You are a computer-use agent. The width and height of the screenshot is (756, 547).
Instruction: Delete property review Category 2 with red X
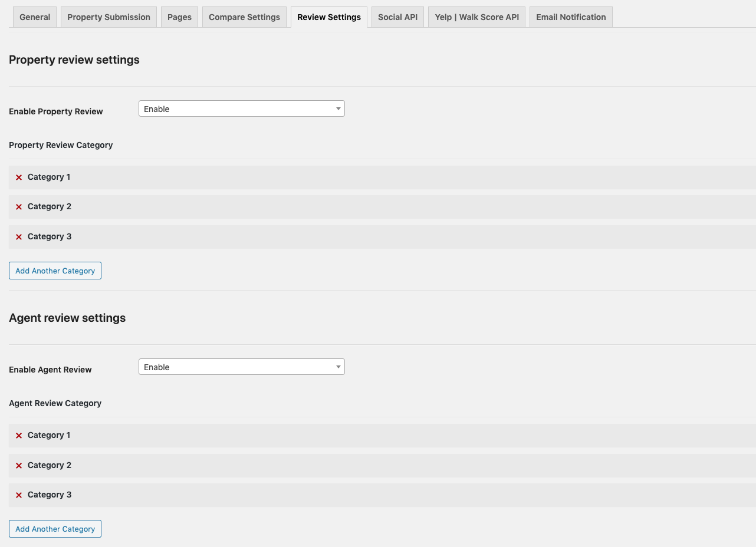tap(19, 207)
